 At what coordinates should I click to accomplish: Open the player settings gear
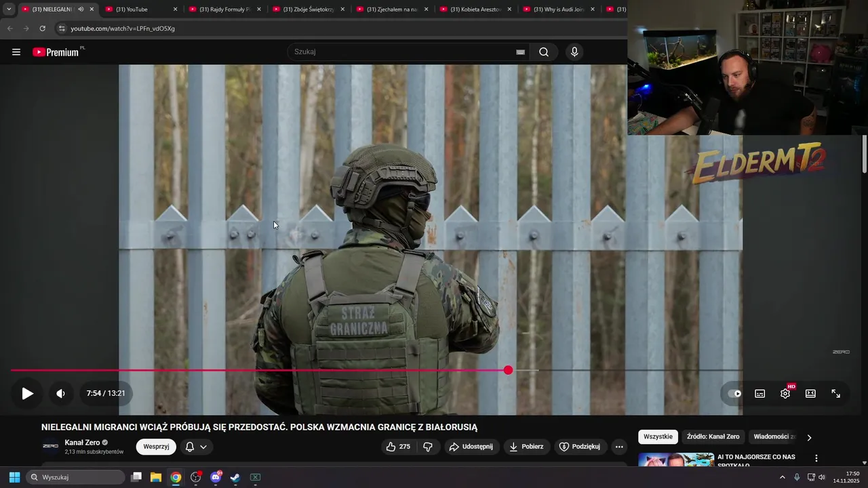click(785, 393)
